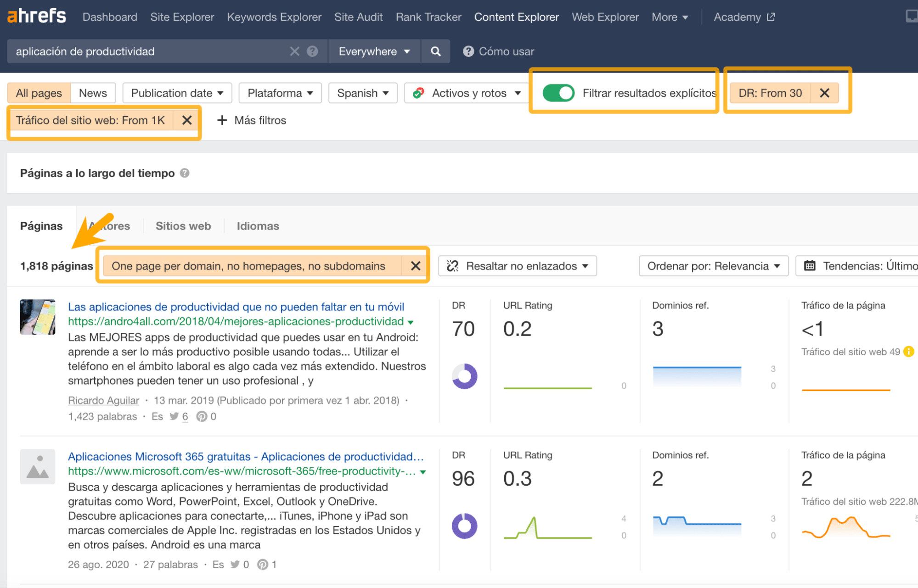Switch results to 'News' mode

[93, 92]
